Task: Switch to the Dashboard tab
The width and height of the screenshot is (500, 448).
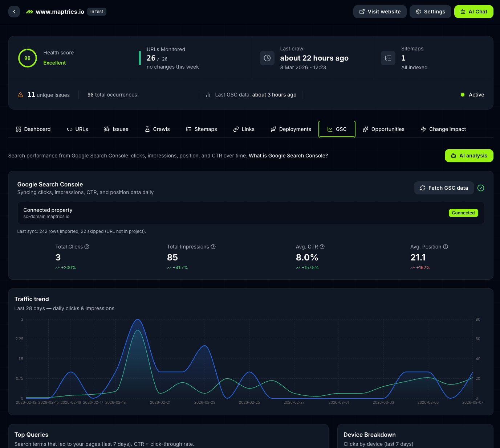Action: (x=33, y=129)
